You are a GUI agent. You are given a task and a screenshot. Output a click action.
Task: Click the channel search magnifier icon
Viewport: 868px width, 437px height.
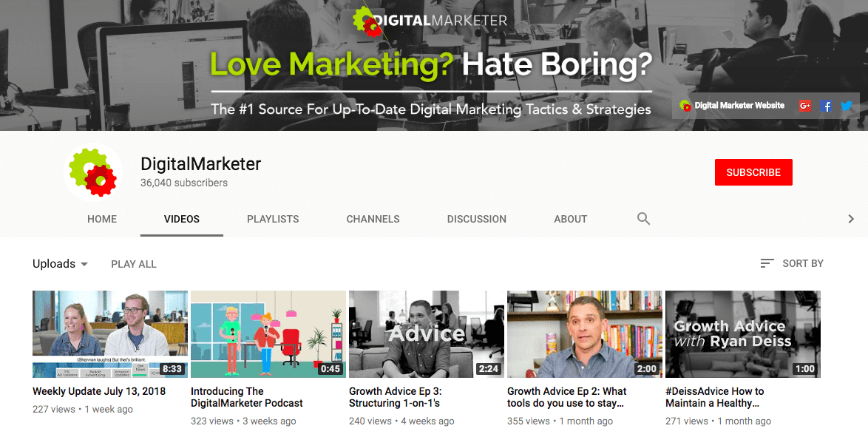(x=643, y=219)
